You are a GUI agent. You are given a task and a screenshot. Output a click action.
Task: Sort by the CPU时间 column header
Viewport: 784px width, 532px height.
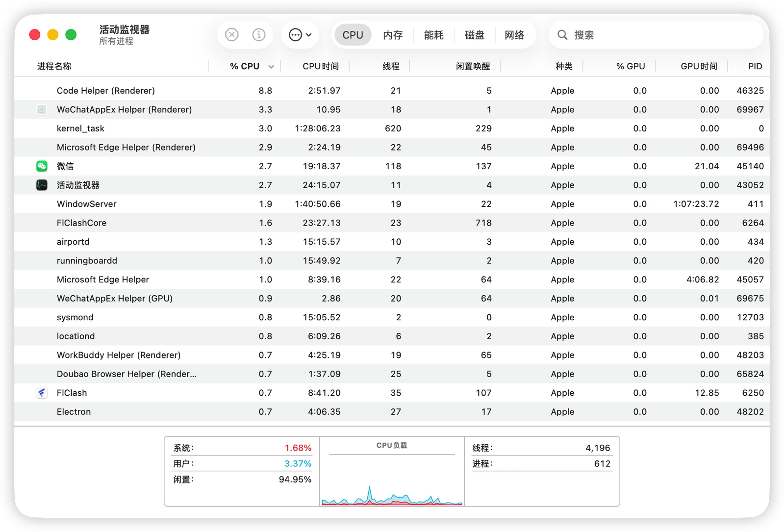[321, 66]
